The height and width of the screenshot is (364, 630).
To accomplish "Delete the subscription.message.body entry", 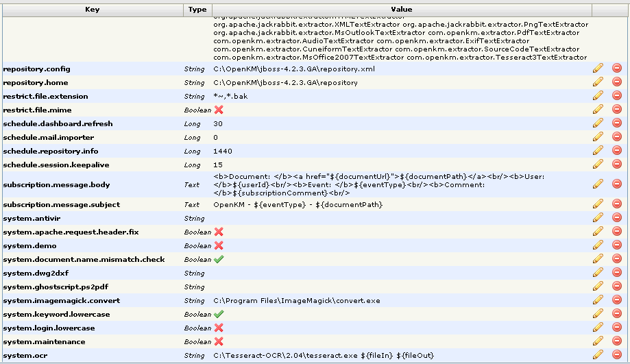I will click(x=617, y=184).
